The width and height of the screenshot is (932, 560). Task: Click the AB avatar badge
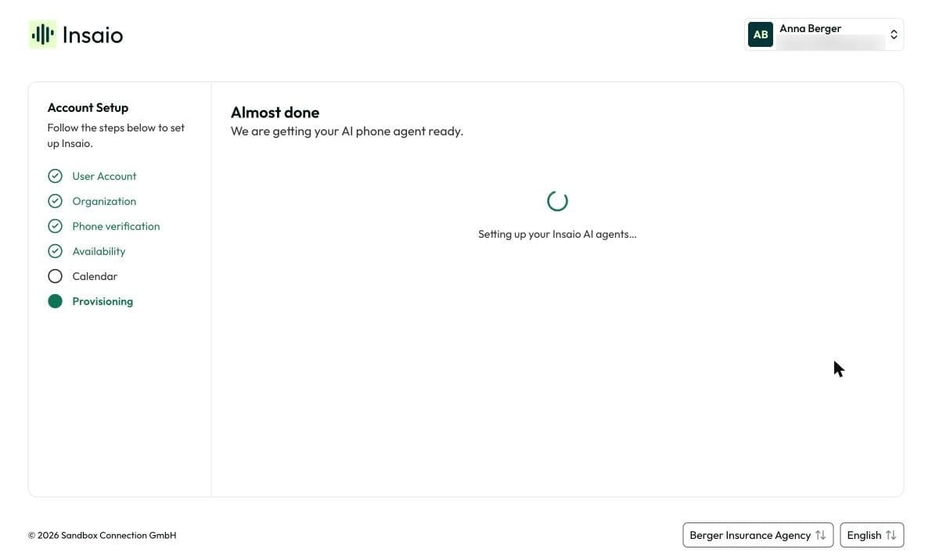click(x=760, y=34)
